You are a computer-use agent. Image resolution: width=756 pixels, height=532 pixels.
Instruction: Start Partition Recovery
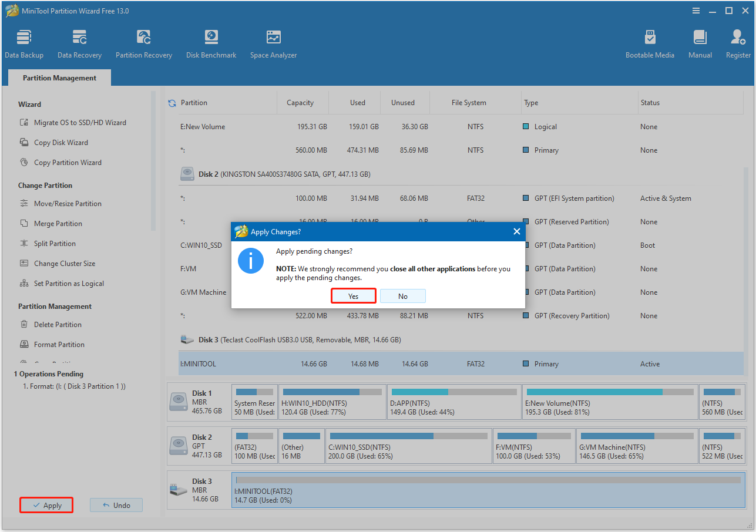tap(143, 43)
